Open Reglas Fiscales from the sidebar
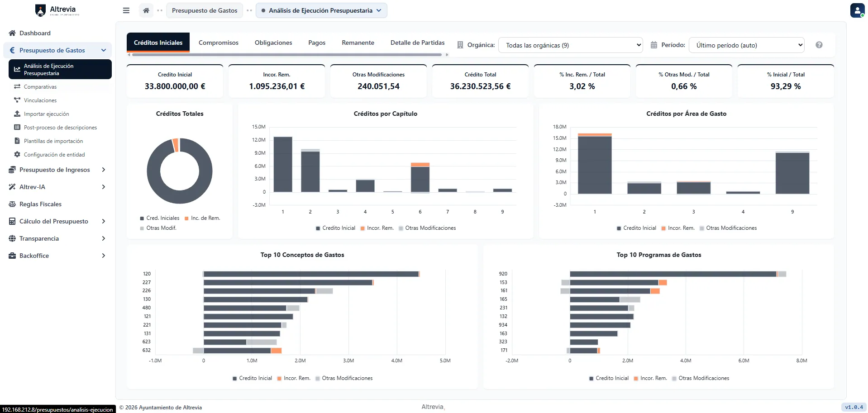 tap(40, 204)
